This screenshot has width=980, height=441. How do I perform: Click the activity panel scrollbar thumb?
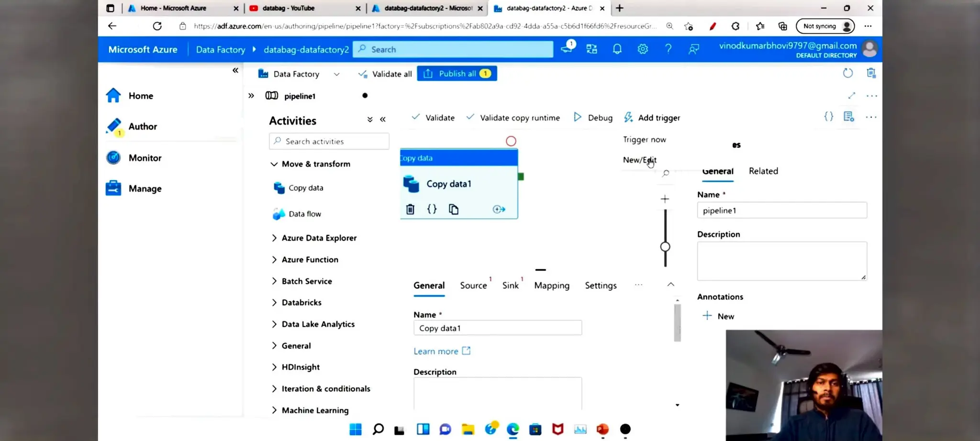677,323
